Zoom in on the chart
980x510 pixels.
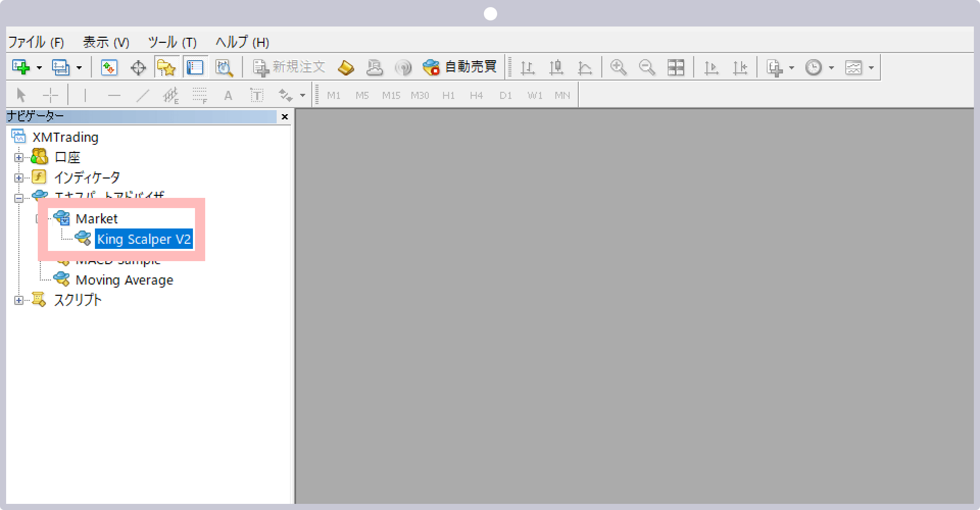619,67
